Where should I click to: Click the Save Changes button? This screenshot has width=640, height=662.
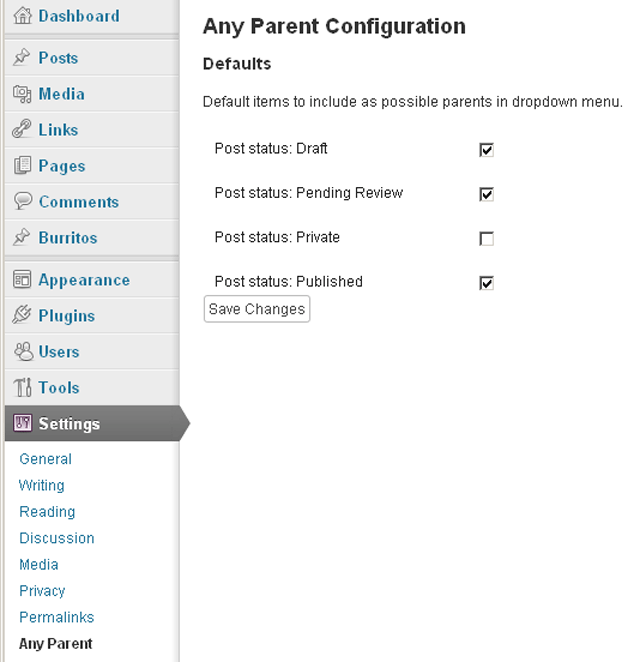point(257,309)
